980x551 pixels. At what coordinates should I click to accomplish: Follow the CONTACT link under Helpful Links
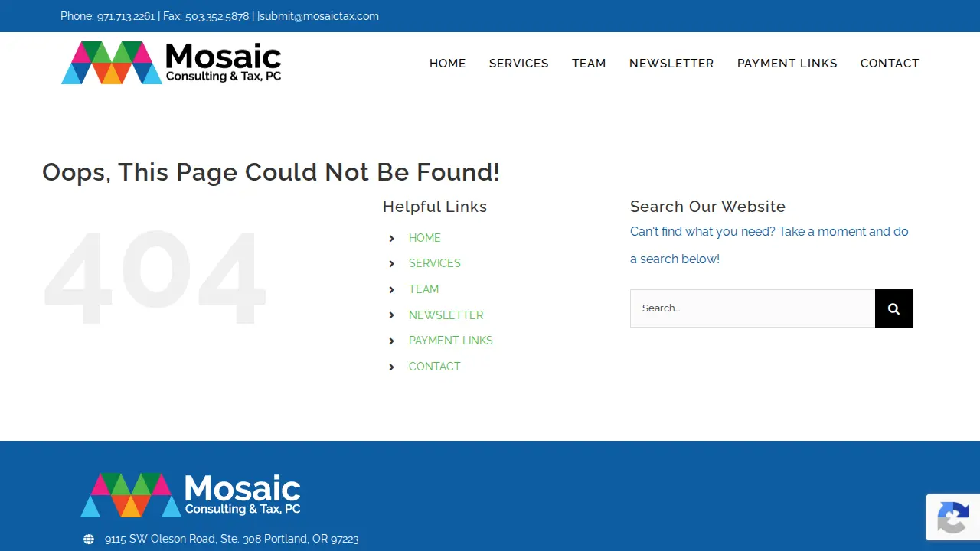click(435, 367)
